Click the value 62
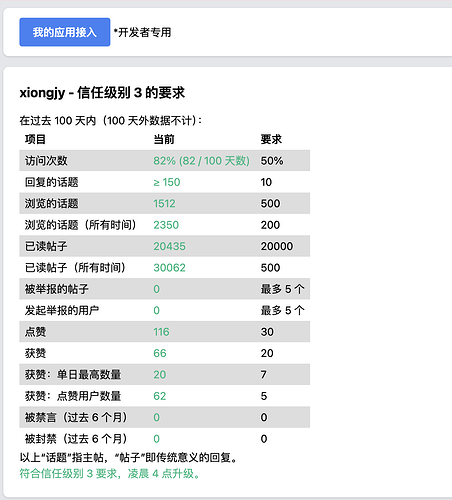 coord(160,396)
